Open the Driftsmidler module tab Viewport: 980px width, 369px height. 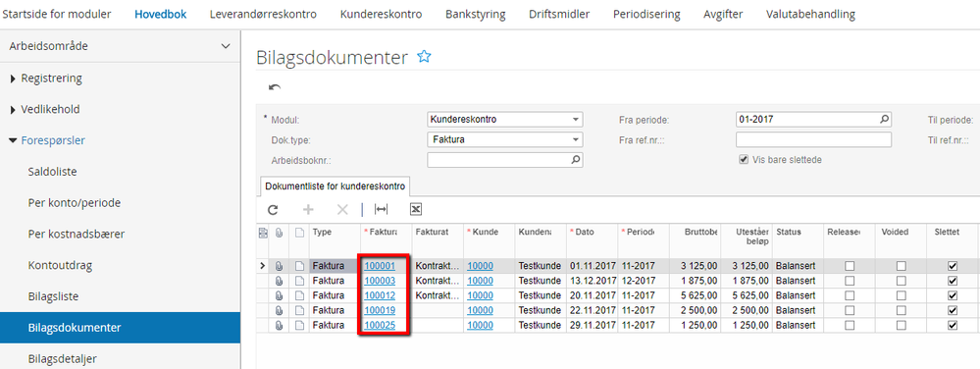559,14
